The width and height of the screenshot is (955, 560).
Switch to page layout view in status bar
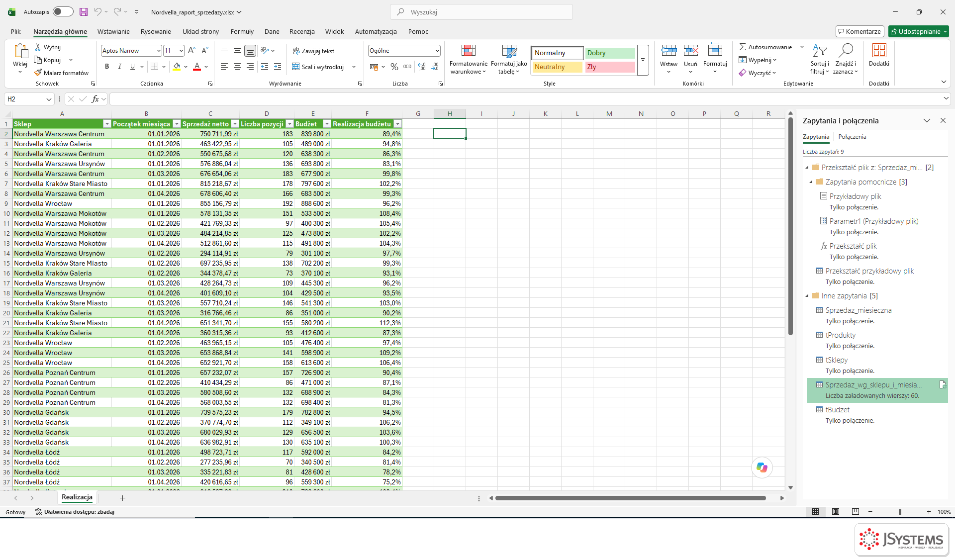pos(836,512)
